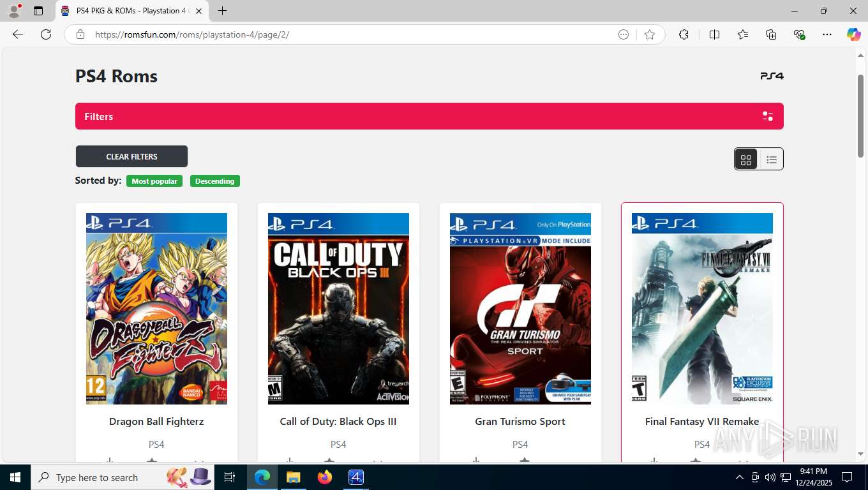Open Browser essentials heart icon

point(799,34)
